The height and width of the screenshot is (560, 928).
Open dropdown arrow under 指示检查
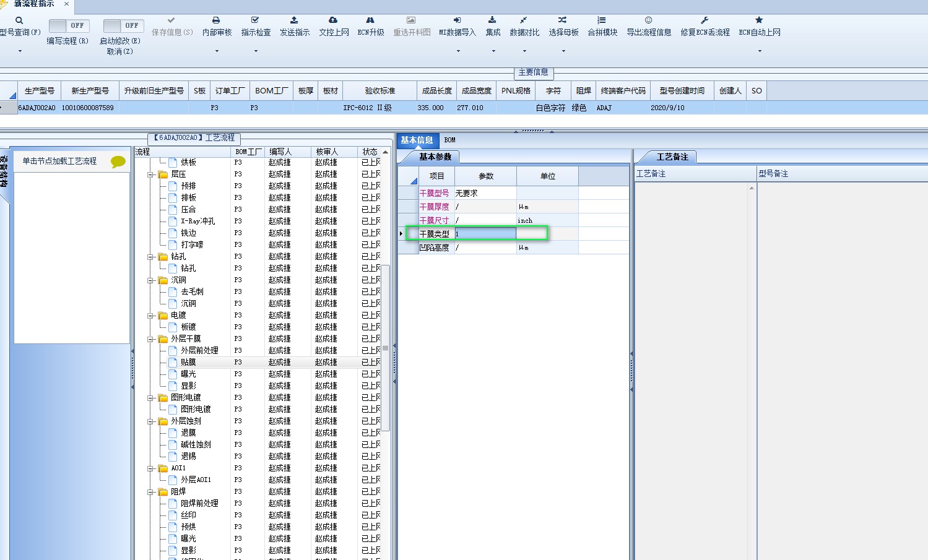256,51
